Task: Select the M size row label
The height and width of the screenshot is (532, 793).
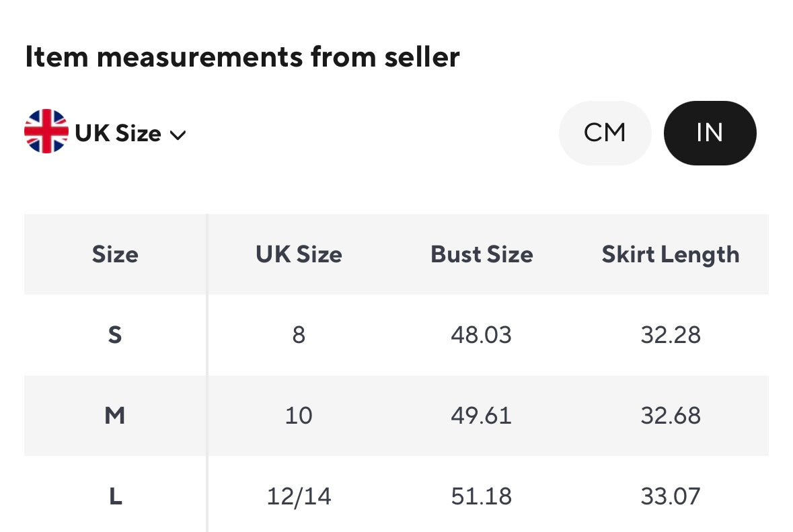Action: 115,416
